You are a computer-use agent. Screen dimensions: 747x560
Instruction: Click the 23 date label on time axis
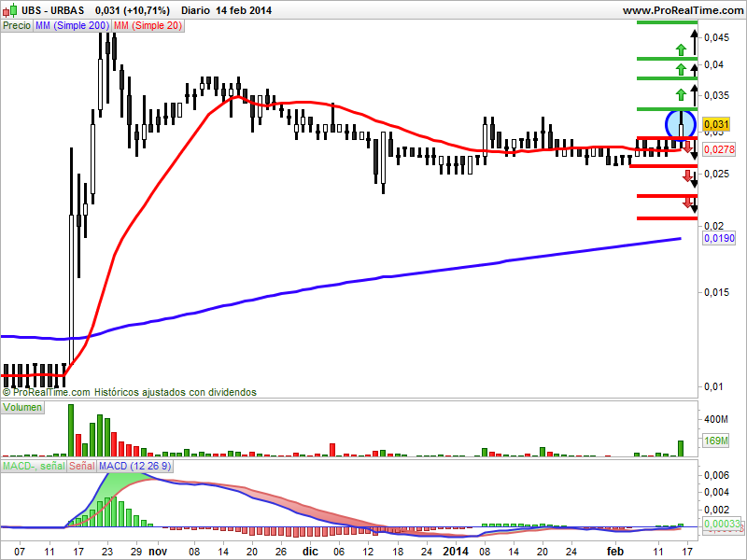(107, 552)
